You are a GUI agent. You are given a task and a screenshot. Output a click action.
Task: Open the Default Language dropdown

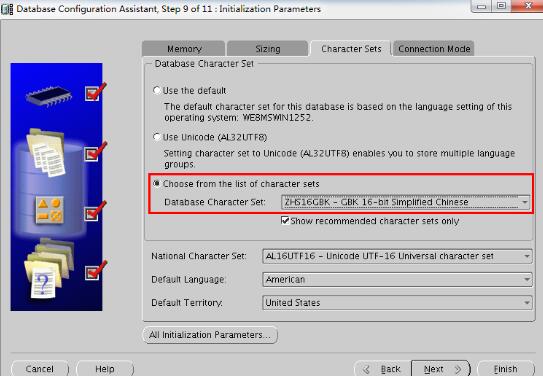[x=397, y=279]
